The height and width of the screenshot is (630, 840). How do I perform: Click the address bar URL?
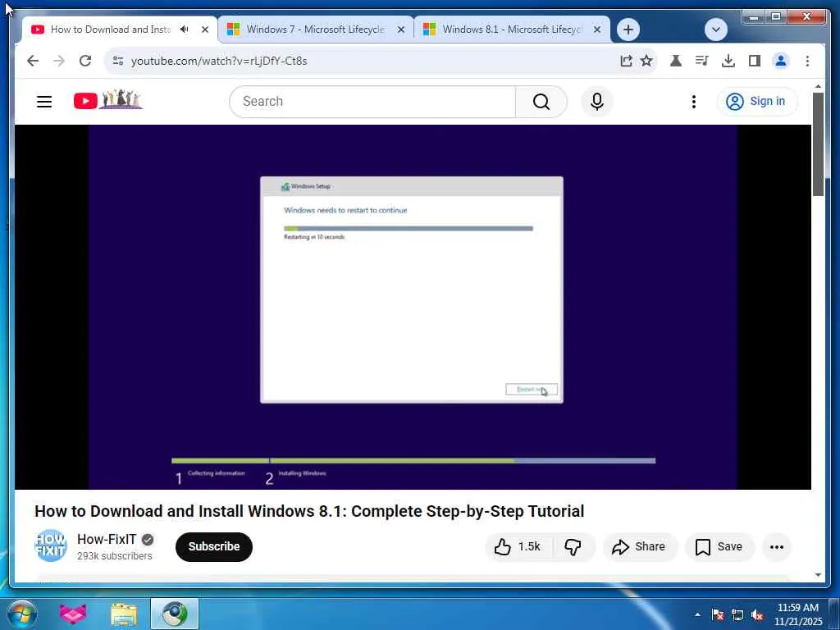point(219,61)
